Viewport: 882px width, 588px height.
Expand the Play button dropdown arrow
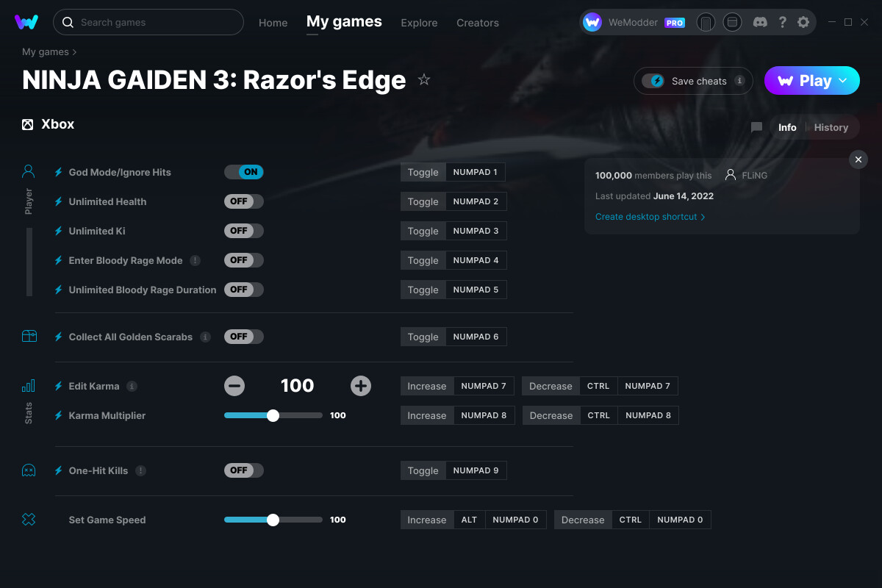[x=843, y=81]
